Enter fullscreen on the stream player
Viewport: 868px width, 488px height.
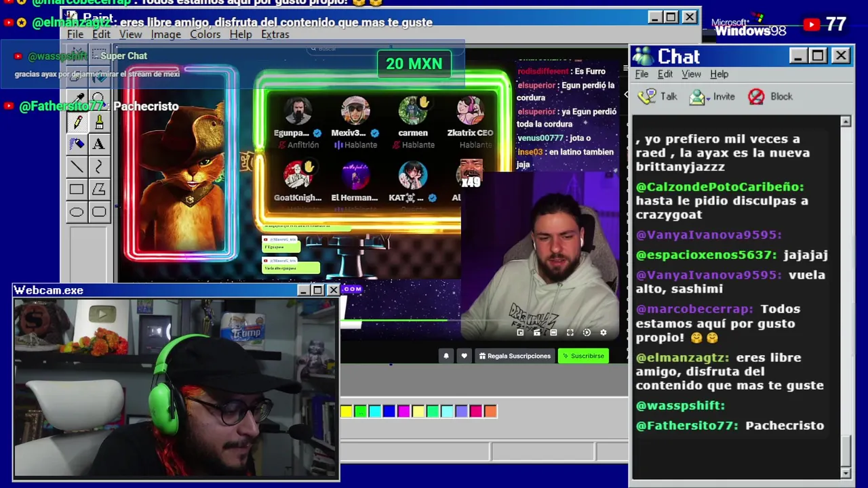[570, 332]
